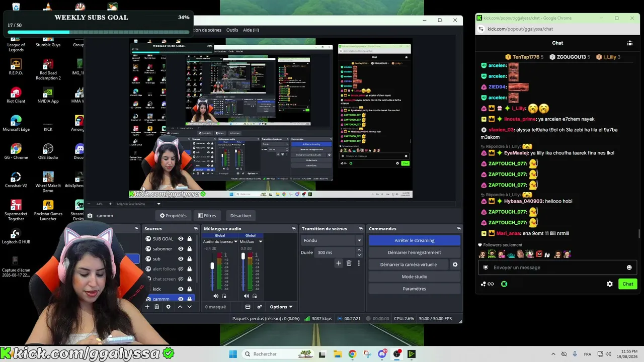Increase the transition duration spinner

pyautogui.click(x=359, y=251)
